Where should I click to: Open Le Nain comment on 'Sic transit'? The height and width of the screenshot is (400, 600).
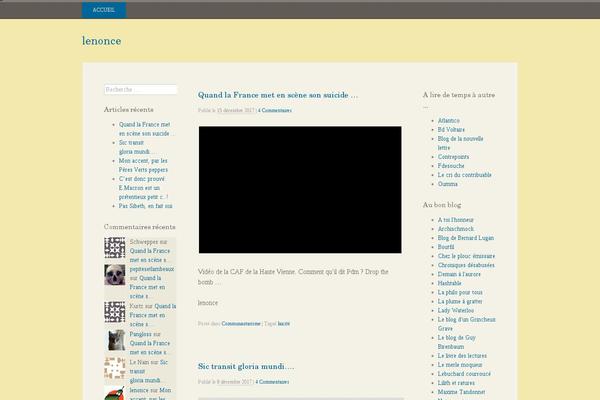(148, 371)
